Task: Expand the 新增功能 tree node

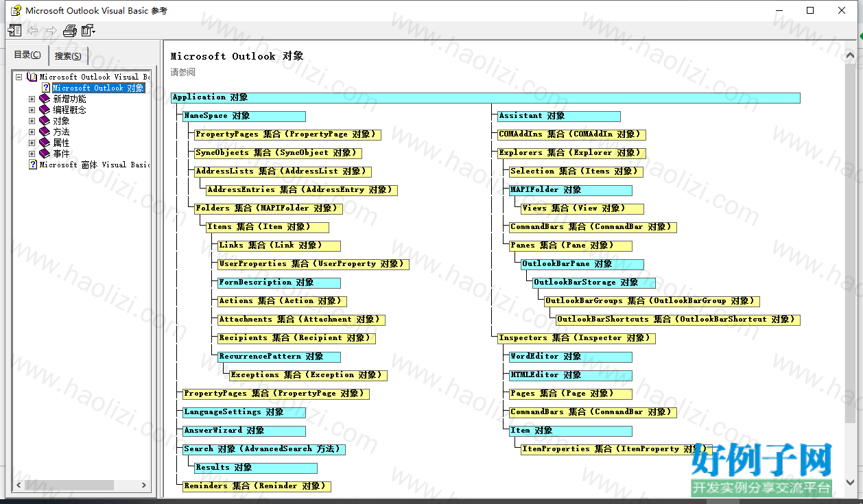Action: pos(32,99)
